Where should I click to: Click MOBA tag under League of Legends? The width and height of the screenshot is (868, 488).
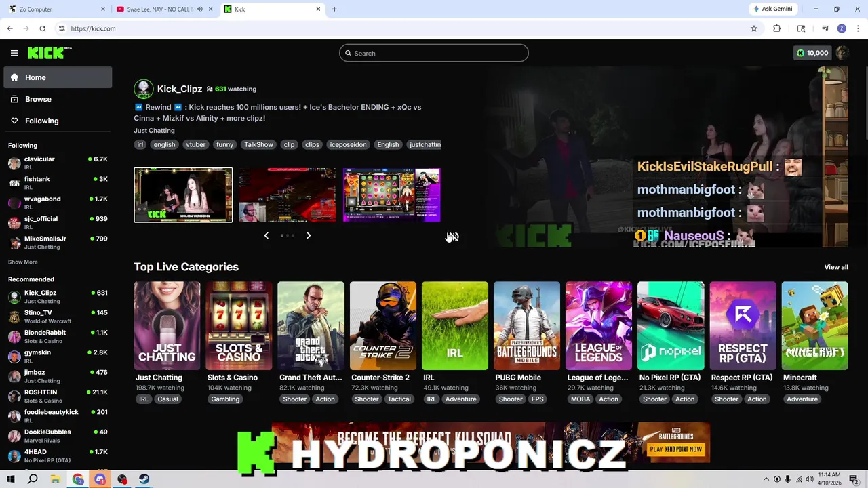tap(580, 399)
